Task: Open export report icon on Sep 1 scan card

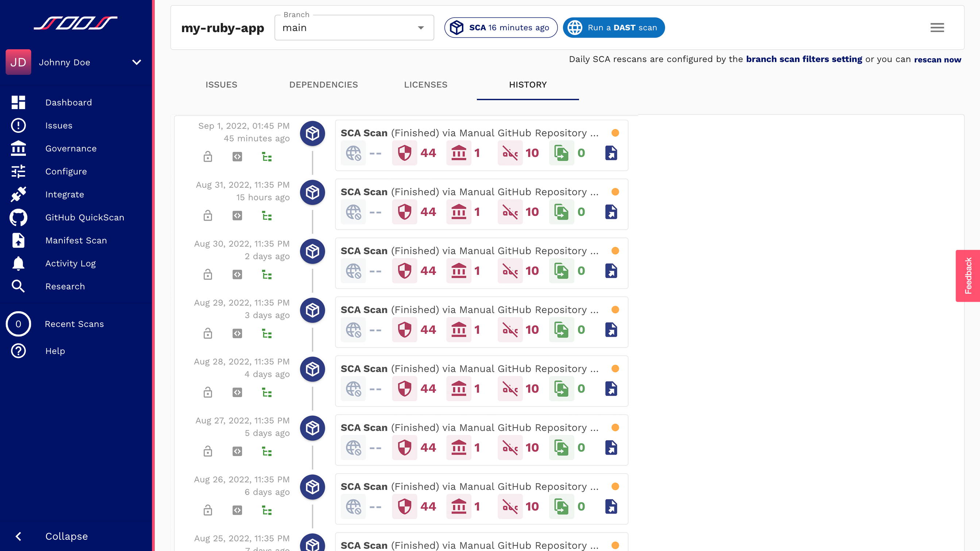Action: click(x=611, y=153)
